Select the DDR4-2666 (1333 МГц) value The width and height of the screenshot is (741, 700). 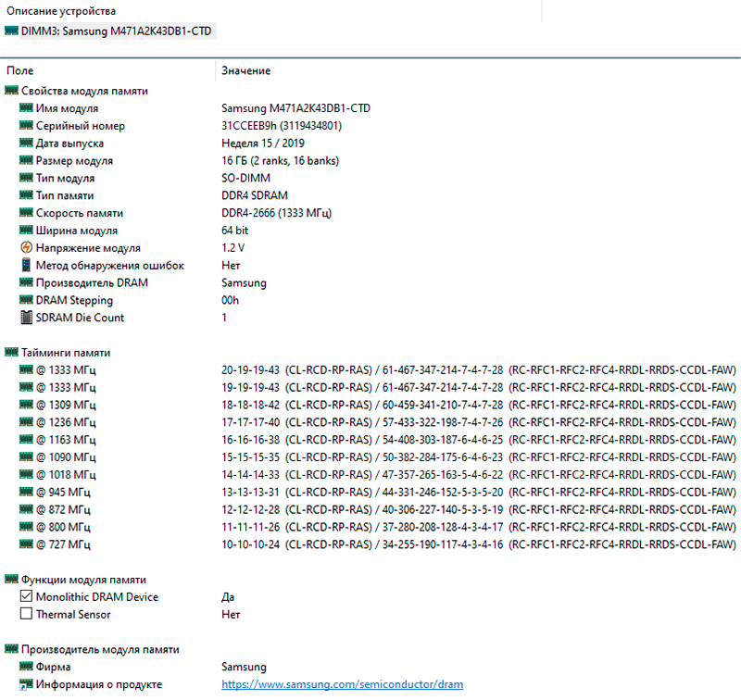[x=276, y=213]
